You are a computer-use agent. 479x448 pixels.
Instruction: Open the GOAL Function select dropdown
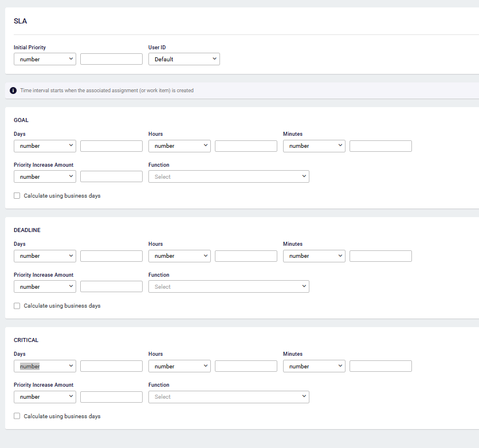pyautogui.click(x=229, y=176)
